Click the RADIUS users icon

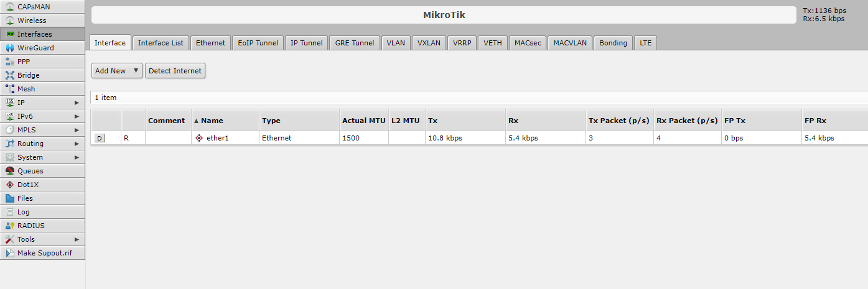click(x=9, y=226)
